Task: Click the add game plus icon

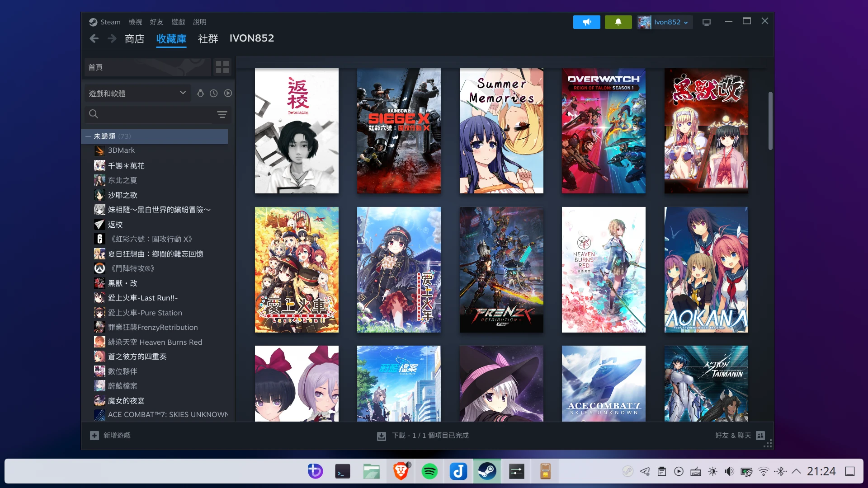Action: coord(94,436)
